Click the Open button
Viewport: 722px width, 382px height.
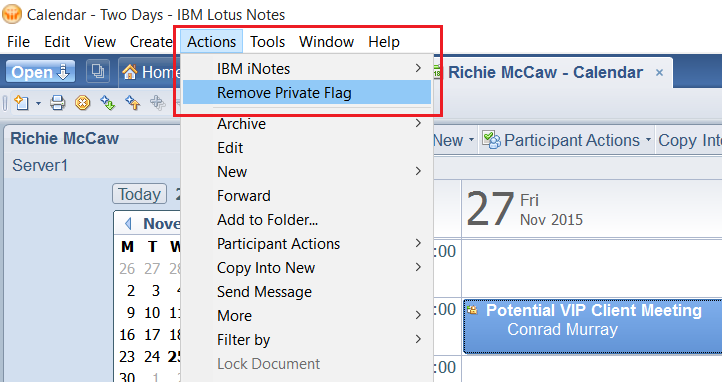[x=40, y=72]
